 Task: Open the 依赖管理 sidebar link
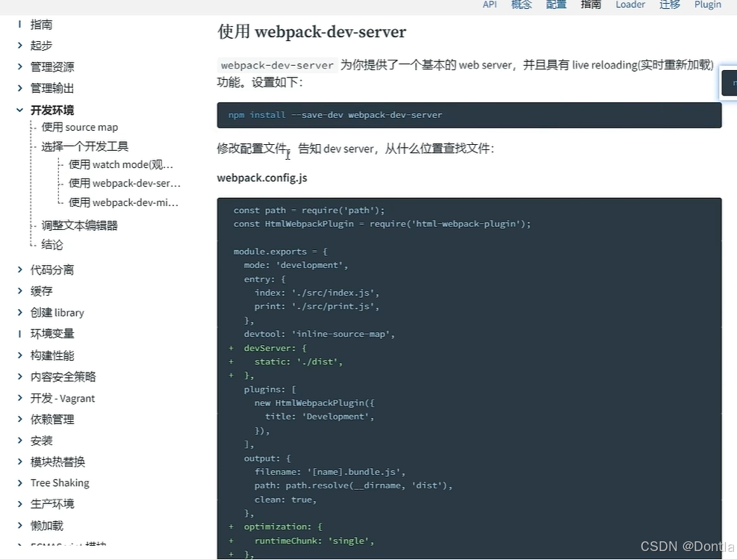(x=52, y=420)
